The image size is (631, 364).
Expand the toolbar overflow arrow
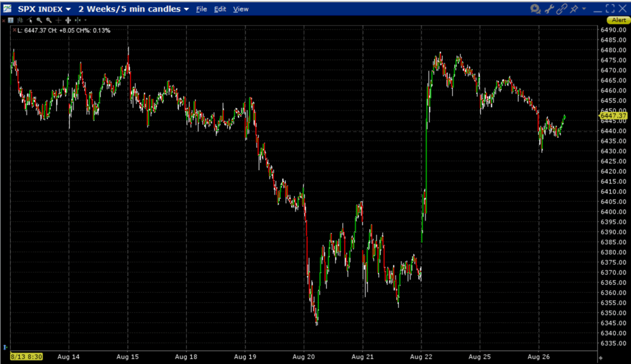click(x=85, y=20)
